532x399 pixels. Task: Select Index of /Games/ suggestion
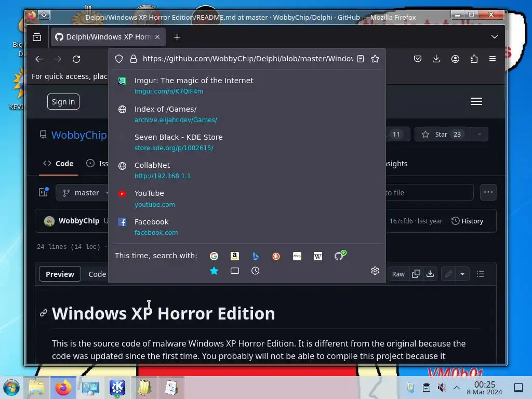click(247, 114)
